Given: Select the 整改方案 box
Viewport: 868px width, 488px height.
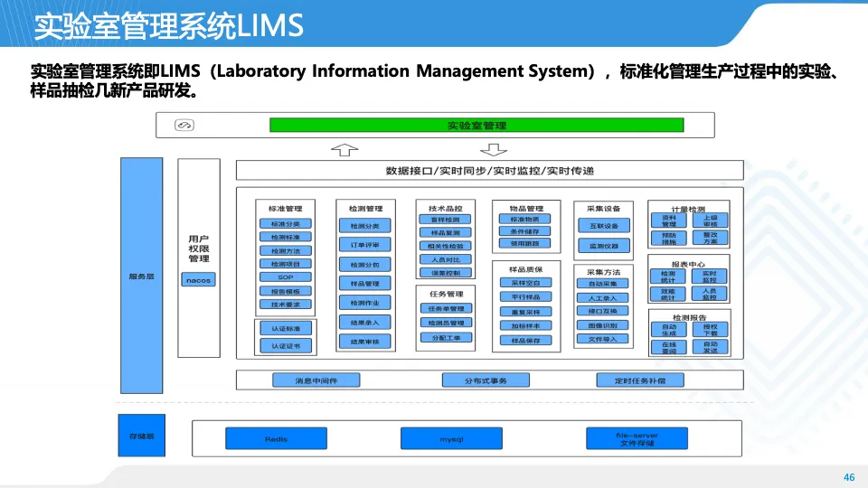Looking at the screenshot, I should (x=711, y=239).
